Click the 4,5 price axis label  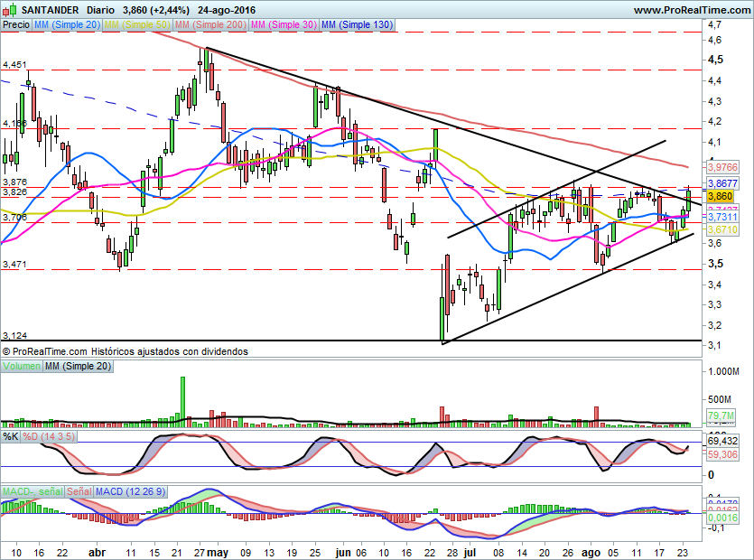coord(715,60)
